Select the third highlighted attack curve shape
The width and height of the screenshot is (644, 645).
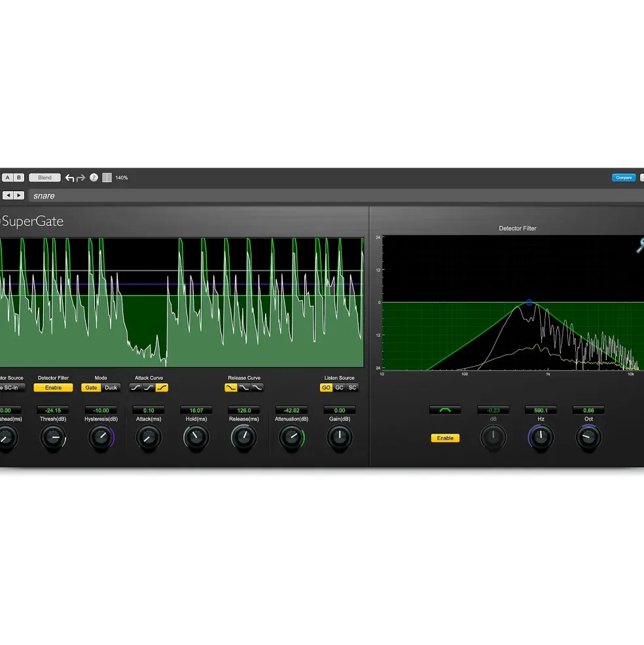[x=162, y=388]
